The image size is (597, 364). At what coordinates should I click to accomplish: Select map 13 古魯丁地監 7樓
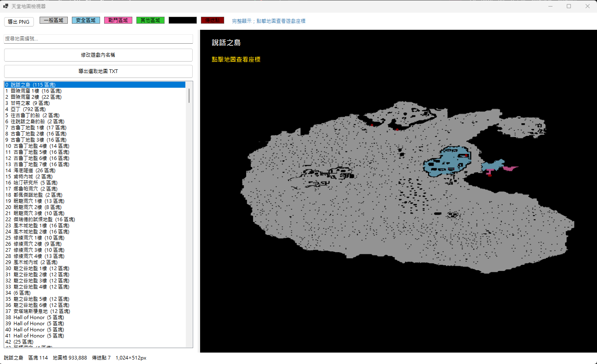pos(95,164)
